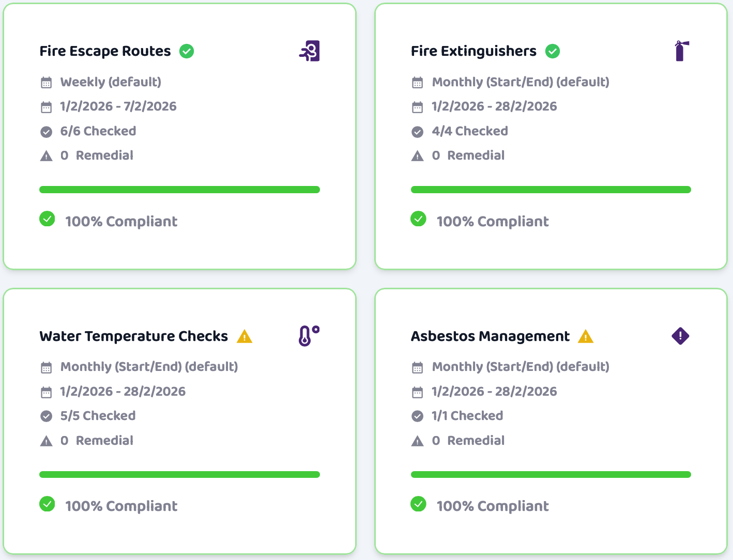This screenshot has width=733, height=560.
Task: Click the date range 1/2/2026 - 28/2/2026
Action: [494, 106]
